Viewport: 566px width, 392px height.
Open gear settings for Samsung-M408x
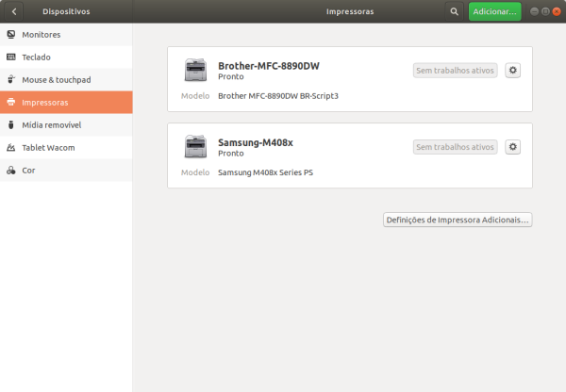(x=512, y=147)
